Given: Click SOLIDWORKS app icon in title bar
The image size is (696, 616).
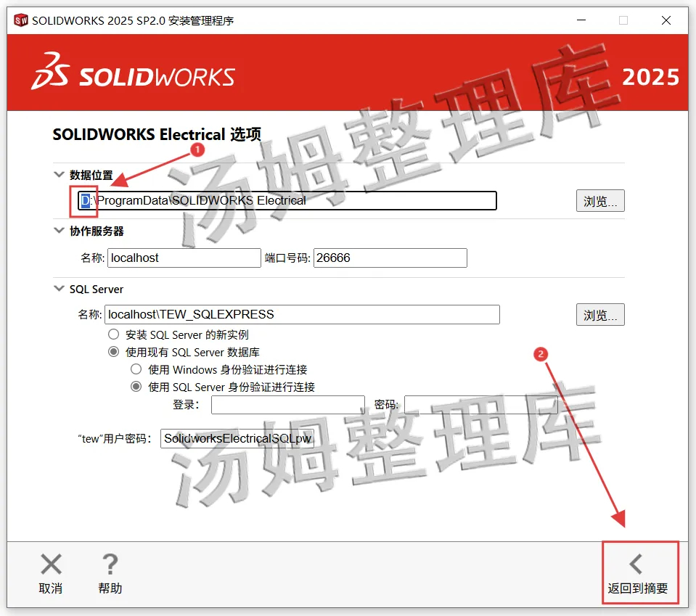Looking at the screenshot, I should [x=21, y=20].
